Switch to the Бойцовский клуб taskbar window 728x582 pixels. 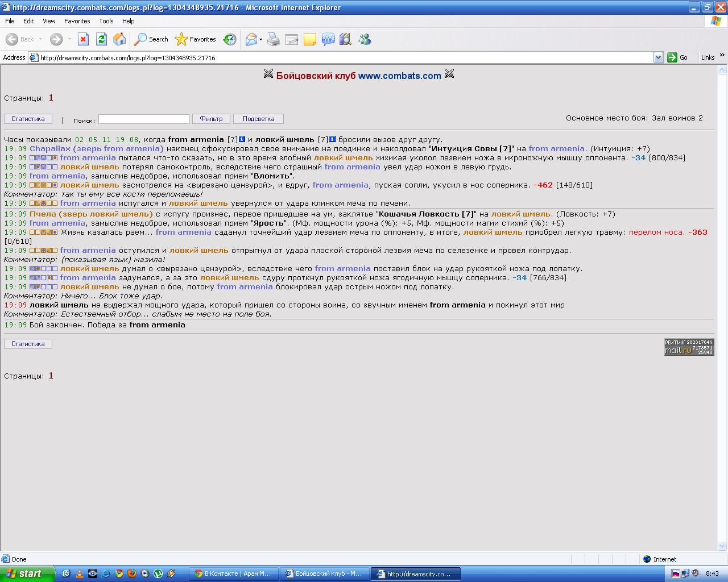coord(324,573)
